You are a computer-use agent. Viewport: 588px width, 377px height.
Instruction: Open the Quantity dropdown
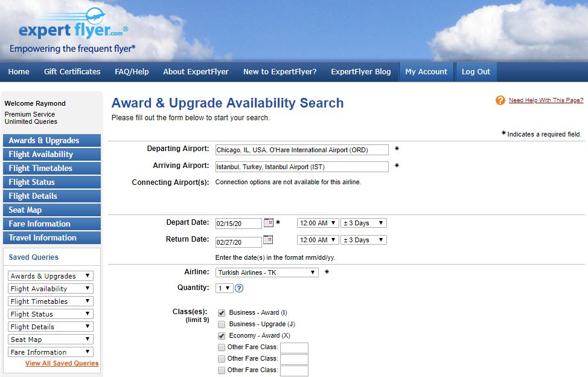coord(224,288)
